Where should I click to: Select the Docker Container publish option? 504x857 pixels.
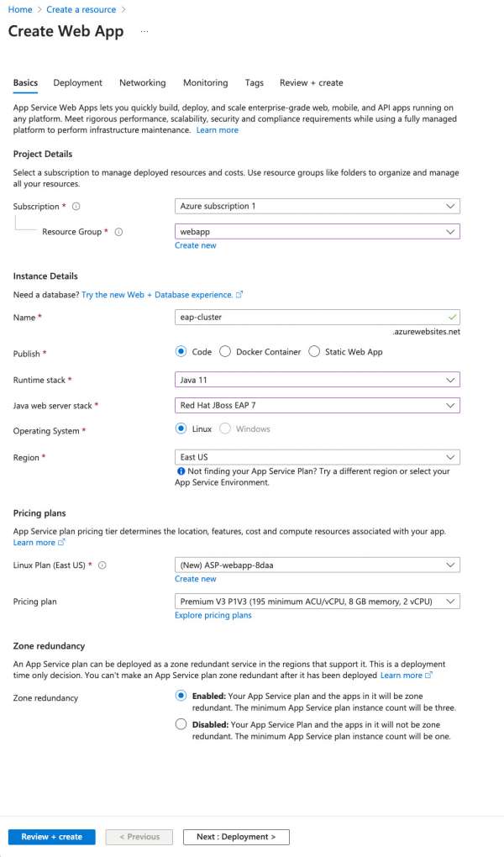click(225, 352)
